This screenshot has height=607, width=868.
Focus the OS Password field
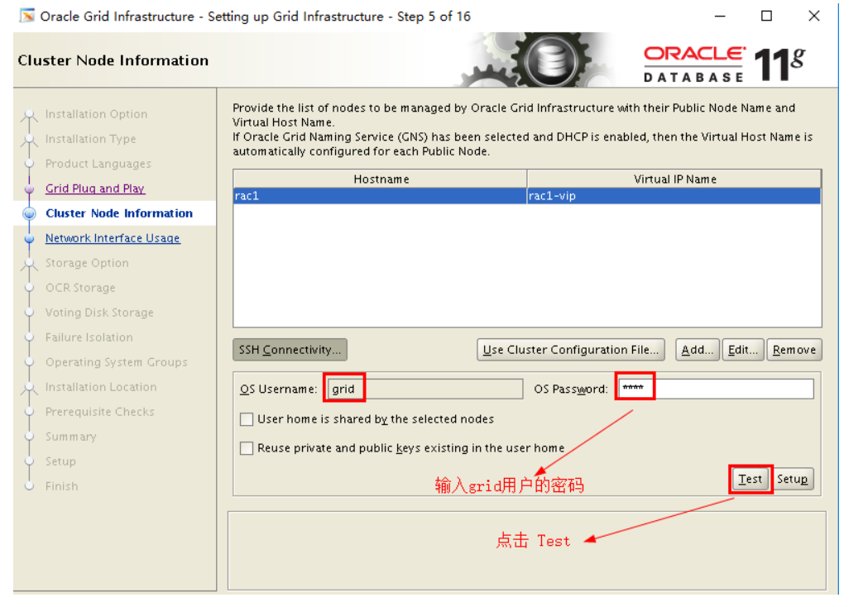[x=716, y=389]
